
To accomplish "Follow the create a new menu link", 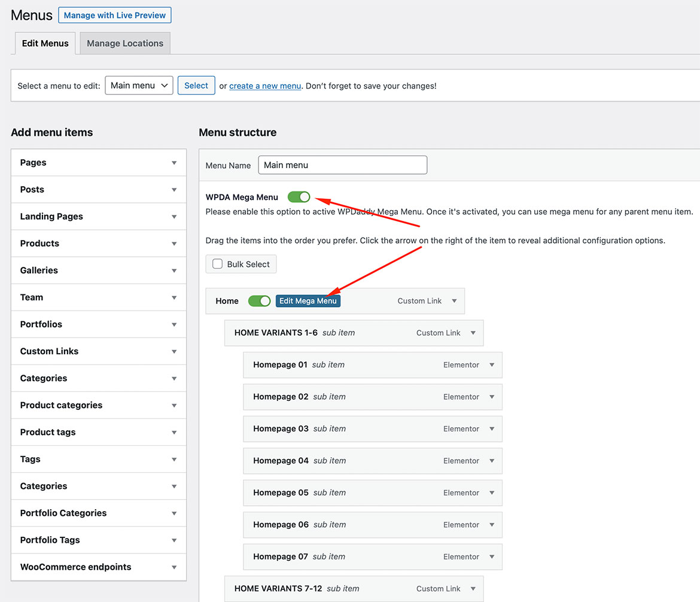I will [x=265, y=86].
